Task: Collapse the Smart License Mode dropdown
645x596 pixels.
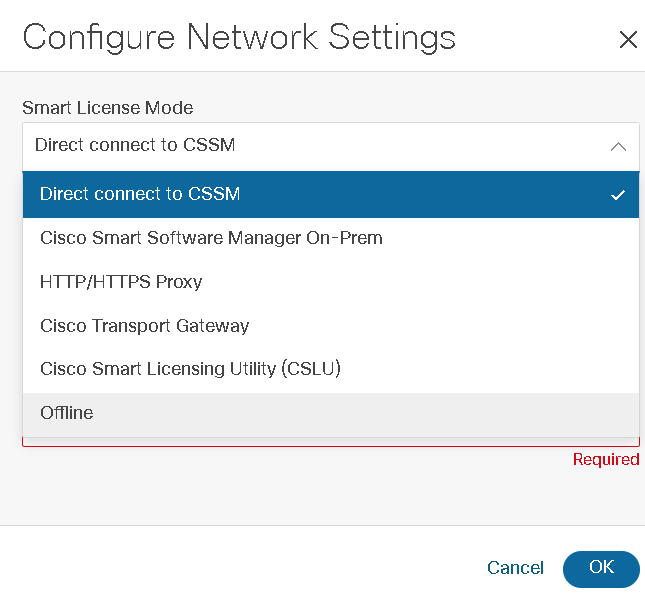Action: (x=331, y=146)
